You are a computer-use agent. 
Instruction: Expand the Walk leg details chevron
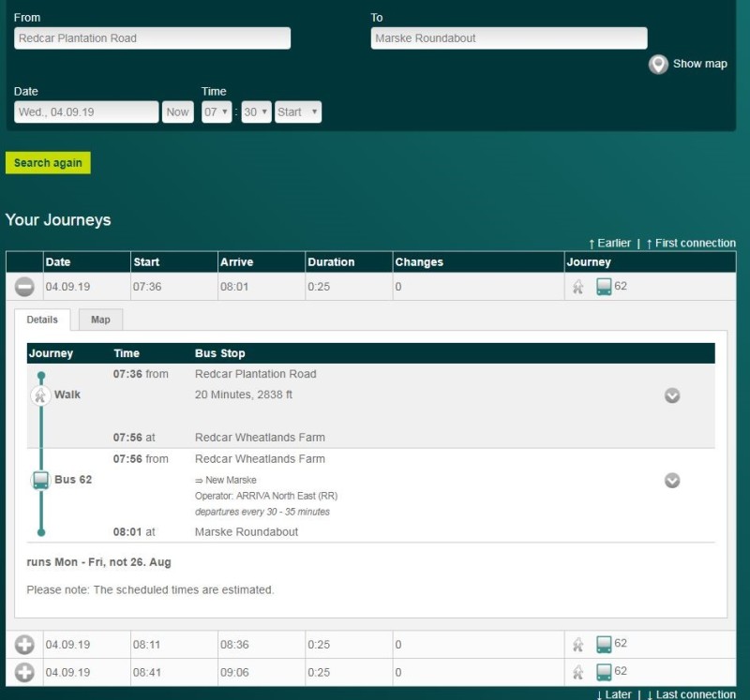tap(671, 395)
